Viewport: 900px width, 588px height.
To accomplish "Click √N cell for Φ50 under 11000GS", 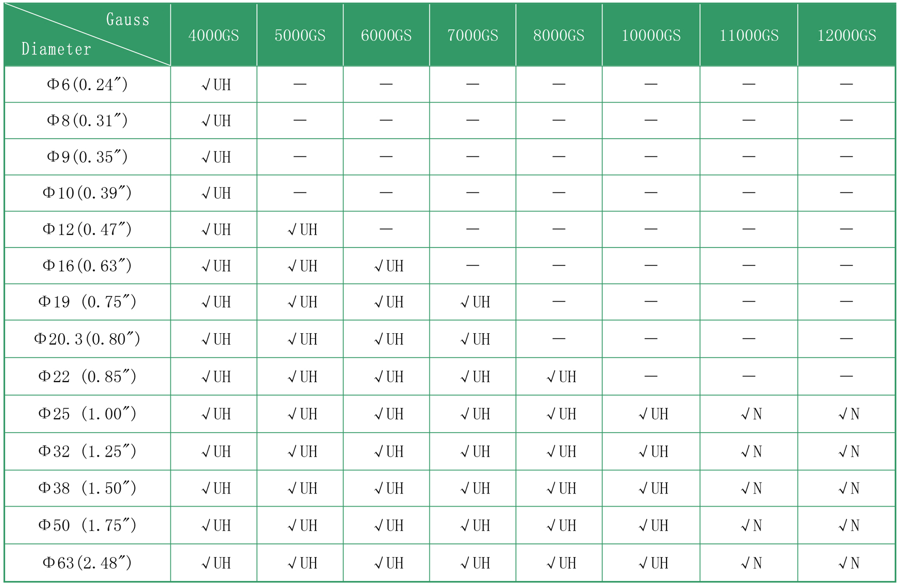I will (x=751, y=526).
